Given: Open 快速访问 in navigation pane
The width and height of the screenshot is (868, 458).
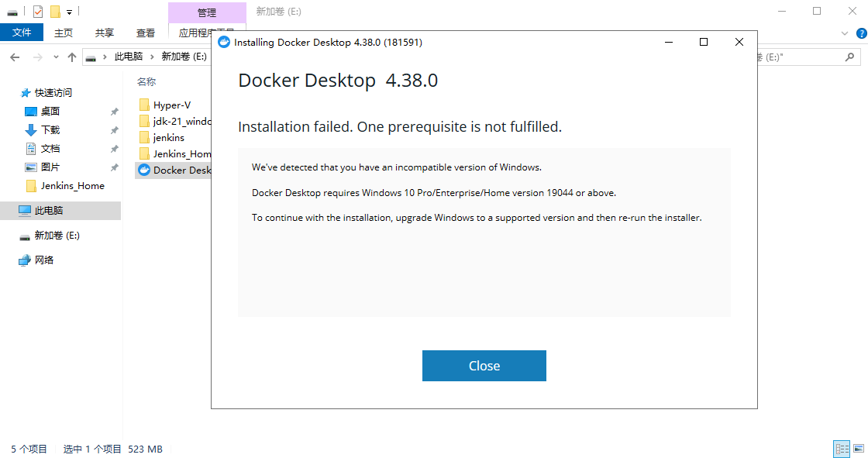Looking at the screenshot, I should point(53,92).
